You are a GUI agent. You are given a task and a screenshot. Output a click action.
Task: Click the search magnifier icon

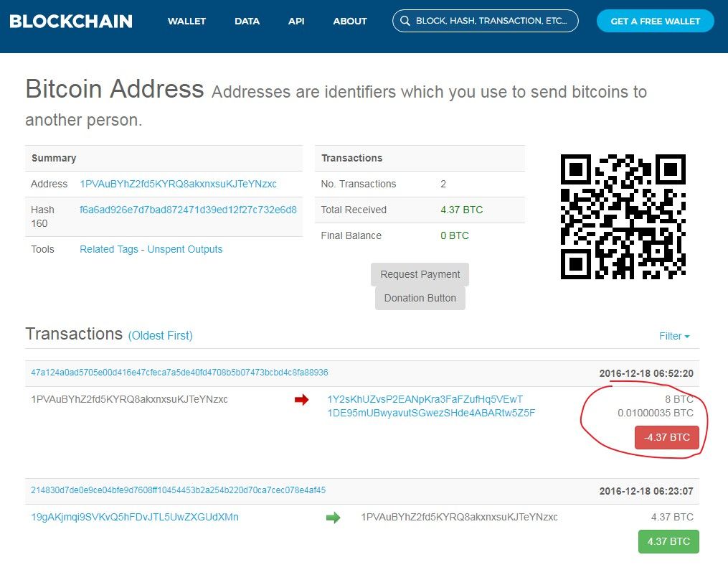click(x=405, y=21)
